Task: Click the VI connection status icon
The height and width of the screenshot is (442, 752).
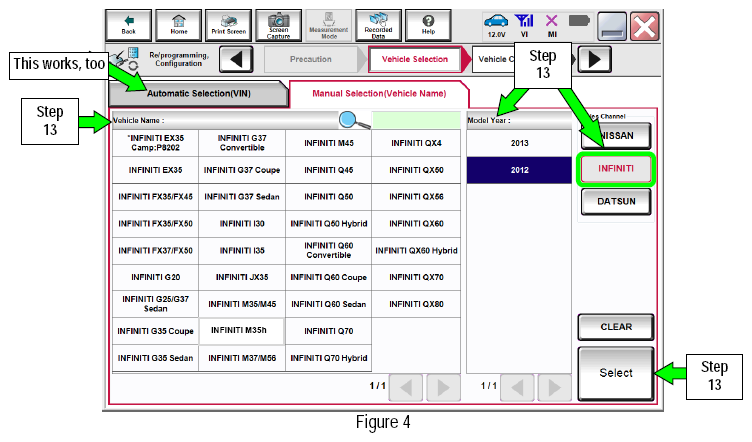Action: (524, 25)
